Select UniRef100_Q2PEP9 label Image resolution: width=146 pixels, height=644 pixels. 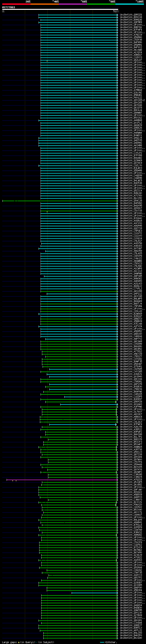coord(131,527)
